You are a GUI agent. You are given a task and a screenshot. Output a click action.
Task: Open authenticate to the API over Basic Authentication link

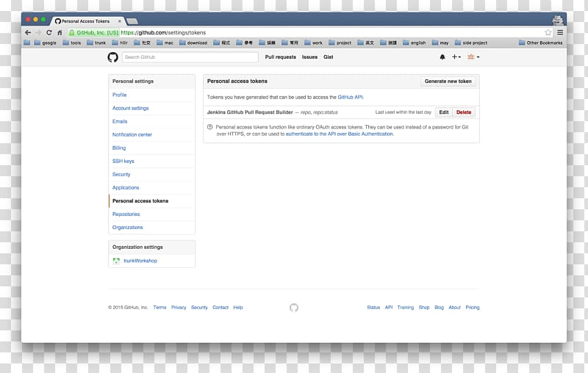[x=340, y=134]
